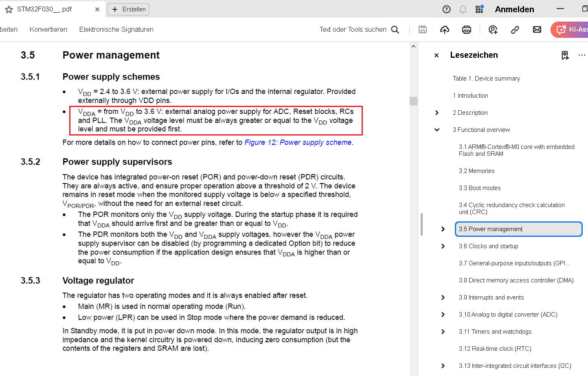This screenshot has height=376, width=588.
Task: Open 3.7 General-purpose inputs/outputs bookmark
Action: click(x=514, y=263)
